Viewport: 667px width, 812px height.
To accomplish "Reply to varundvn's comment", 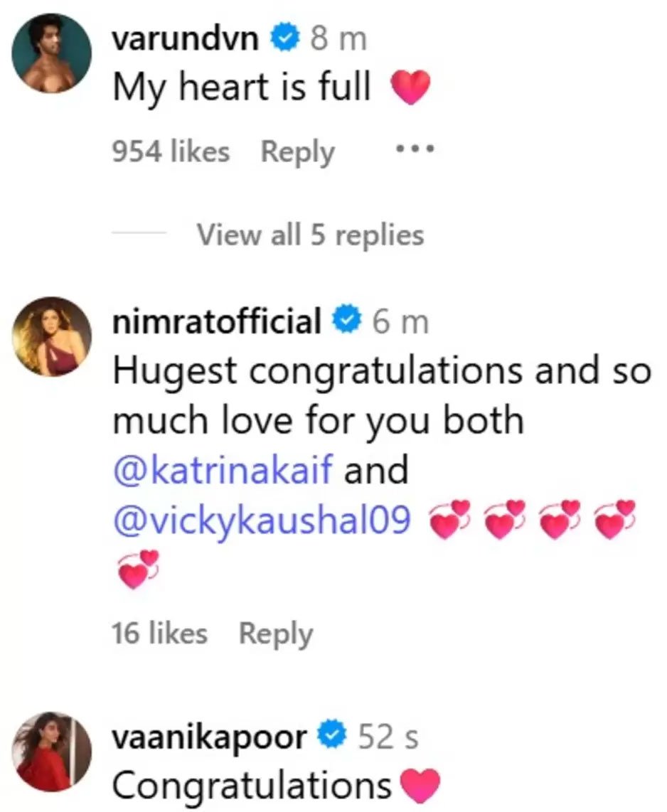I will [x=297, y=151].
